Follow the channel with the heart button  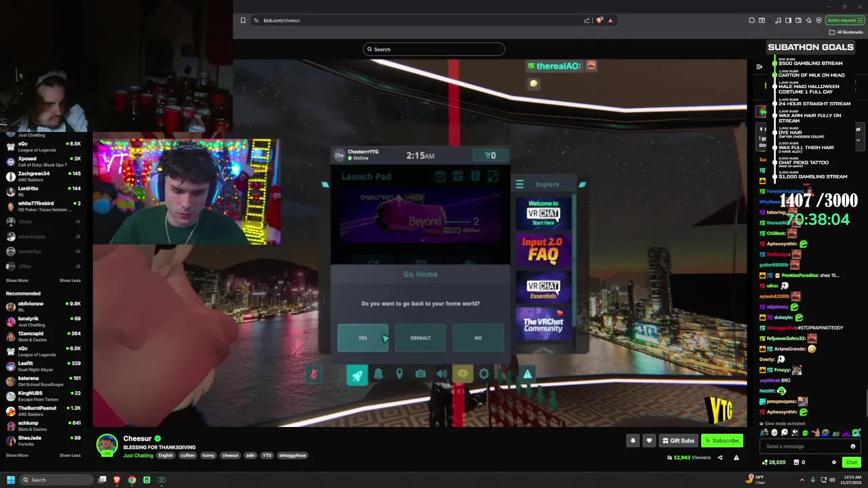click(649, 441)
